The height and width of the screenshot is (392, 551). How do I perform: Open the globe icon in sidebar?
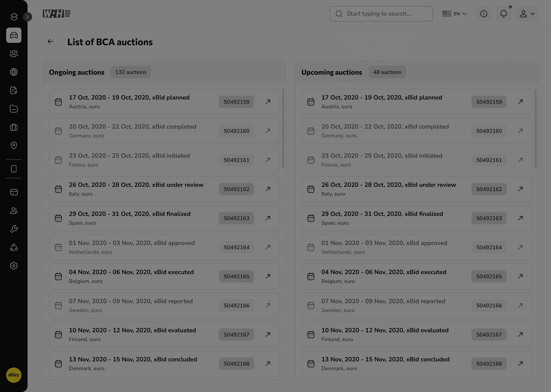click(x=14, y=72)
